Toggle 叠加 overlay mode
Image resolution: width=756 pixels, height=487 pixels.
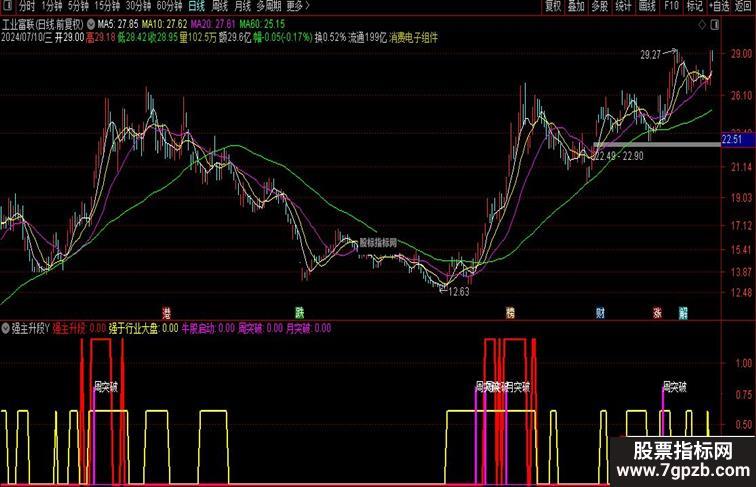coord(576,6)
